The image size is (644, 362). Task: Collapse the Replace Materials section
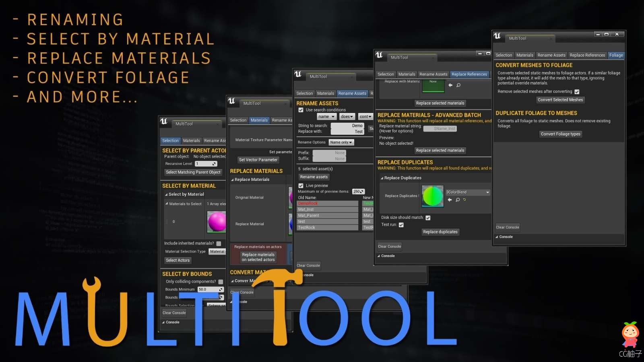[232, 180]
